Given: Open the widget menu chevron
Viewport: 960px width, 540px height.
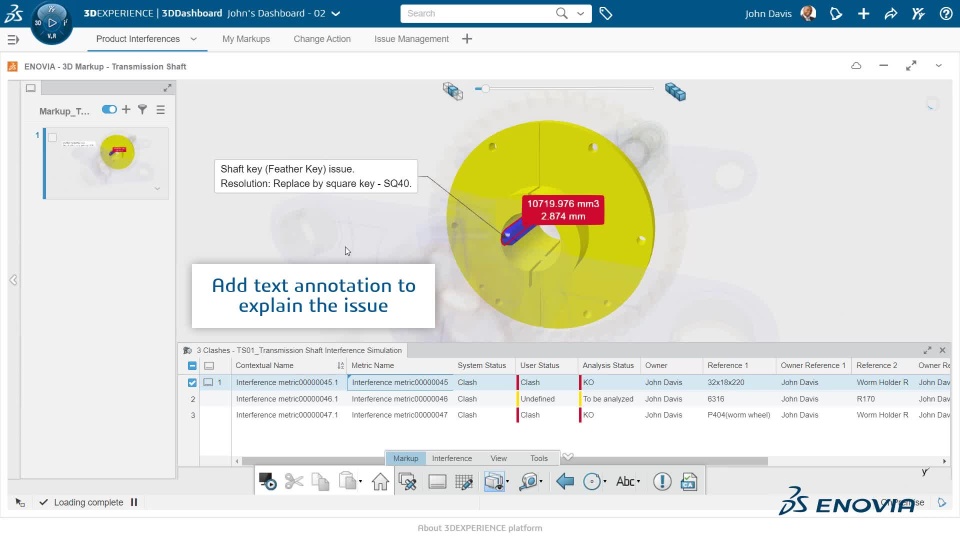Looking at the screenshot, I should click(x=939, y=66).
